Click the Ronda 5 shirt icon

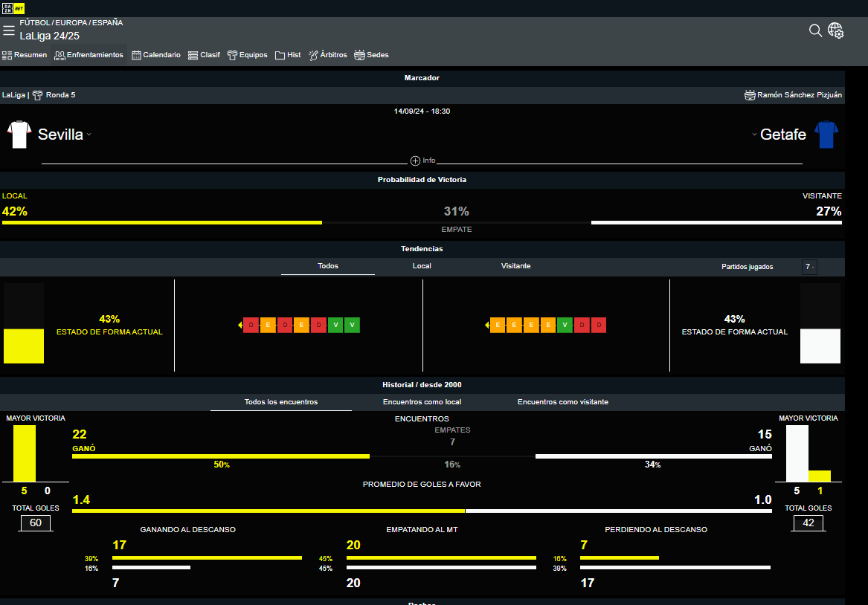37,95
